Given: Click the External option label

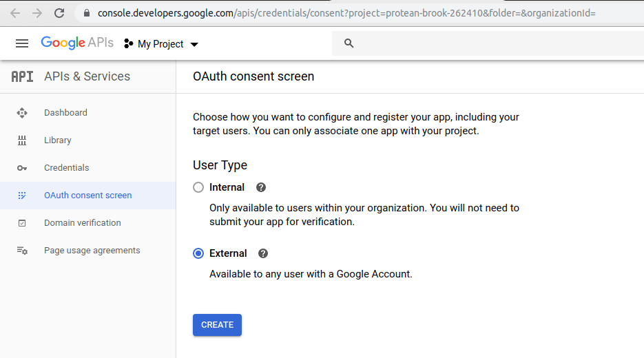Looking at the screenshot, I should point(228,253).
